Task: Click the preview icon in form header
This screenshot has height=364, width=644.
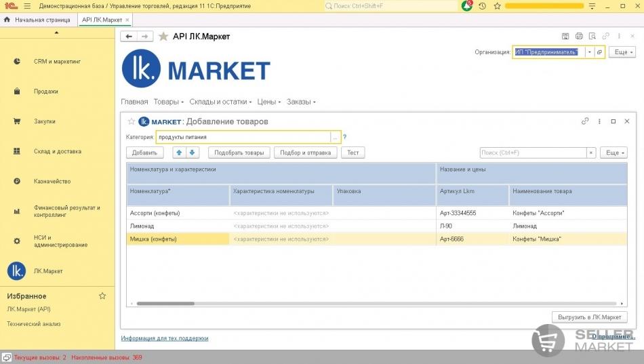Action: pyautogui.click(x=592, y=36)
